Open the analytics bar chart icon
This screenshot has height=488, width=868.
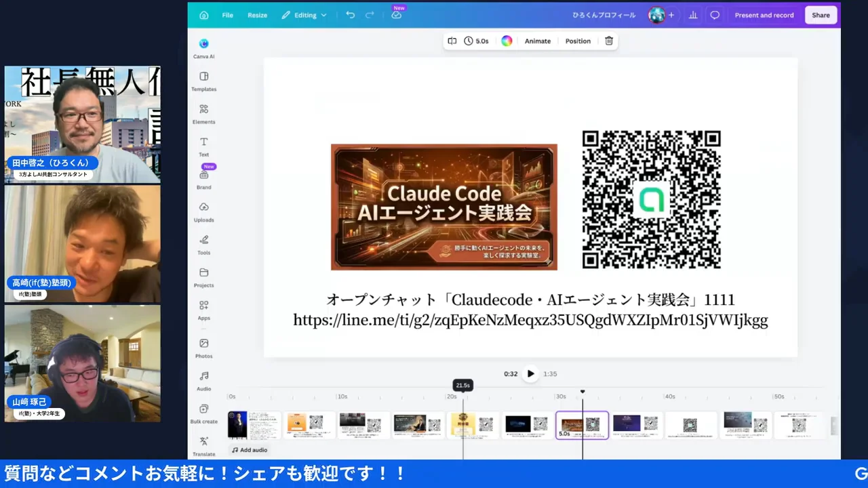693,15
